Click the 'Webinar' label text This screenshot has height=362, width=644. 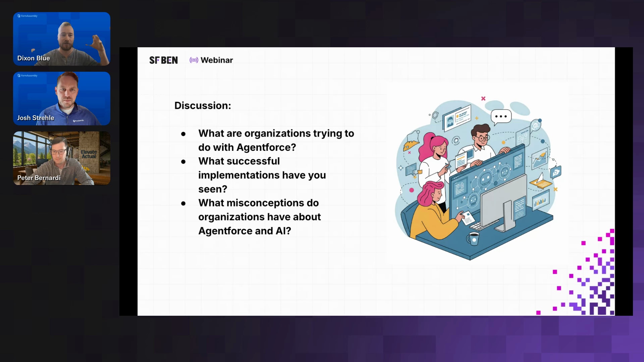click(217, 60)
